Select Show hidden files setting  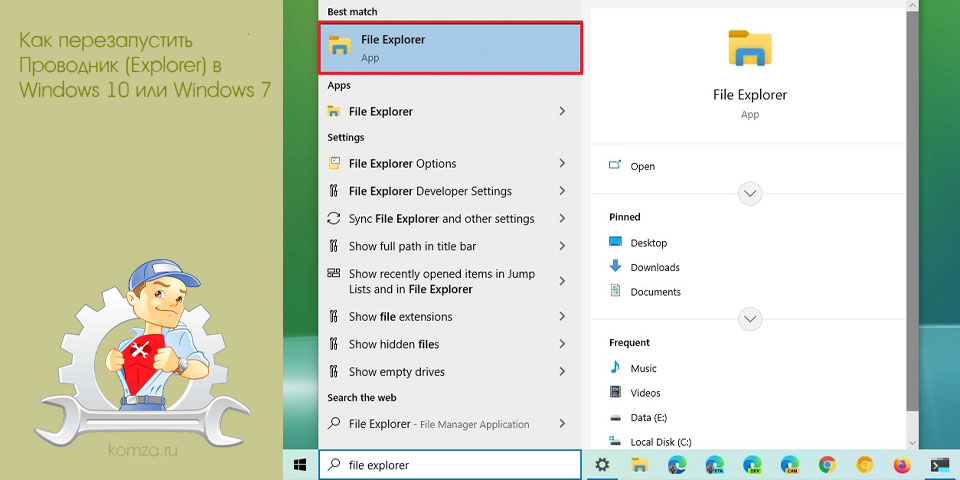pyautogui.click(x=450, y=344)
